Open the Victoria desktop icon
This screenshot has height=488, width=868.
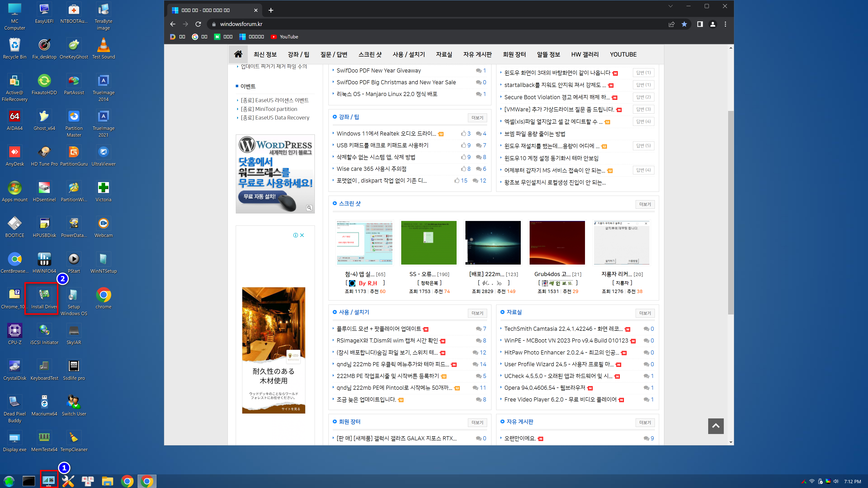(104, 192)
